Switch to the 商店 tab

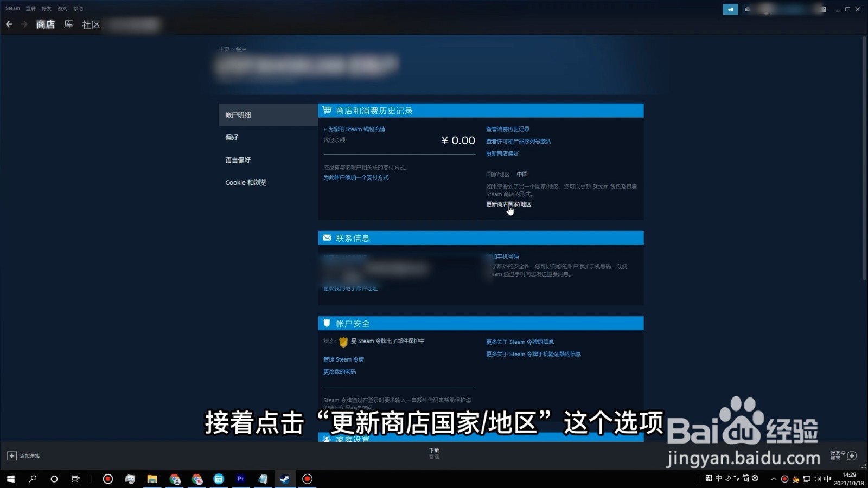tap(46, 24)
